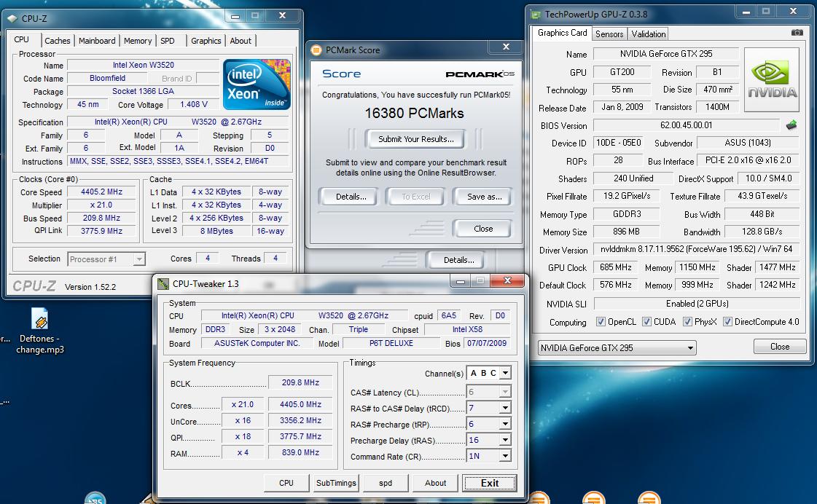Click the Close button in PCMark Score dialog
The height and width of the screenshot is (504, 817).
(483, 229)
